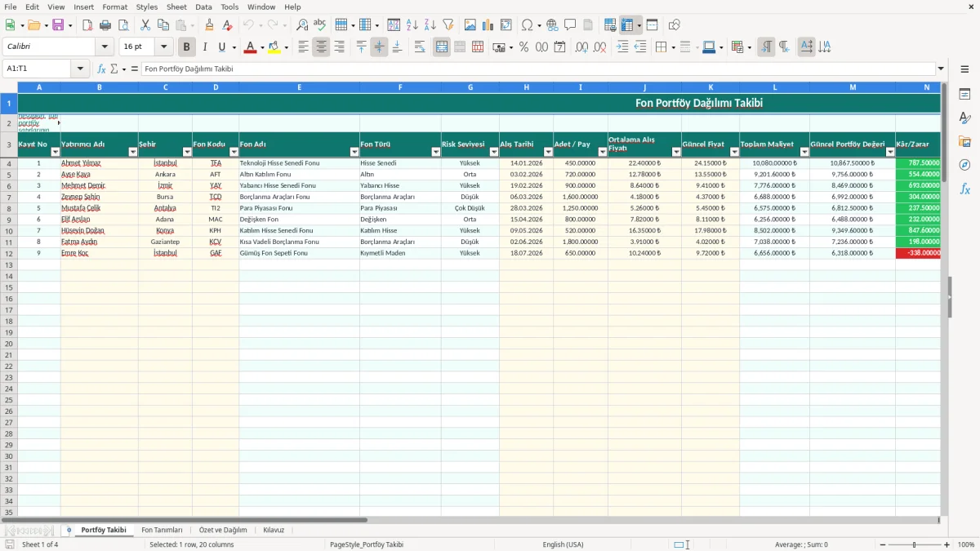Click the Print icon in the toolbar
This screenshot has height=551, width=980.
click(x=105, y=25)
